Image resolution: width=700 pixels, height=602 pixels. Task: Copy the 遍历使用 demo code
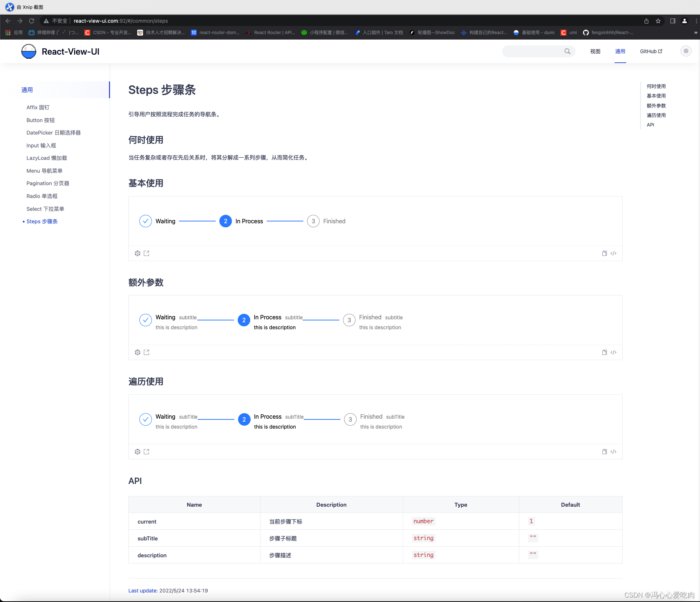(604, 452)
